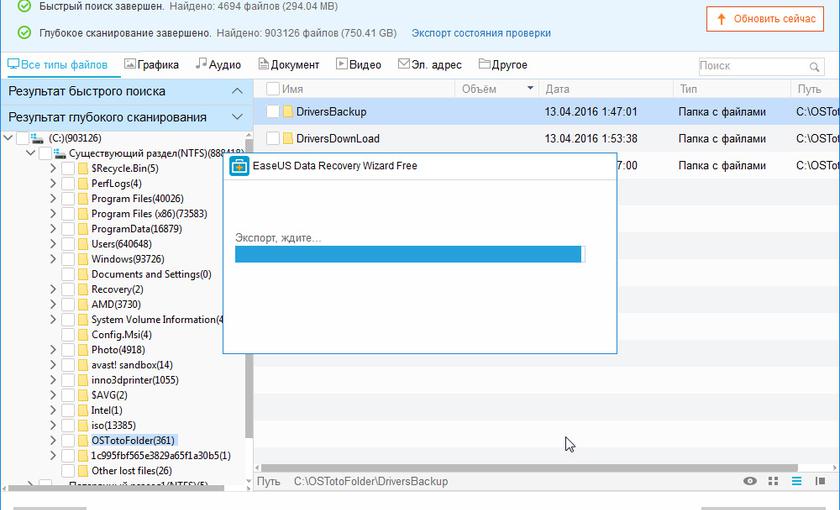Click the vertical scrollbar of folder tree
Screen dimensions: 840x510
click(x=249, y=289)
